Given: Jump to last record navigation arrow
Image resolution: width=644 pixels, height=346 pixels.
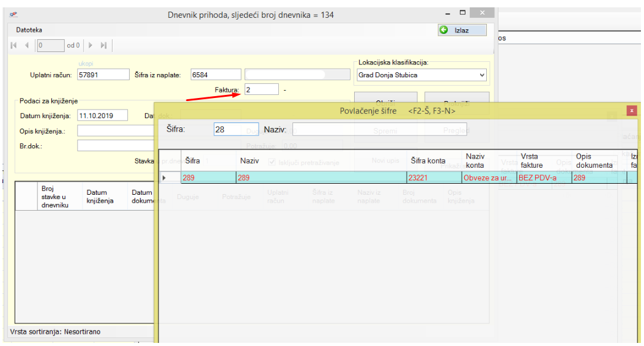Looking at the screenshot, I should point(103,45).
